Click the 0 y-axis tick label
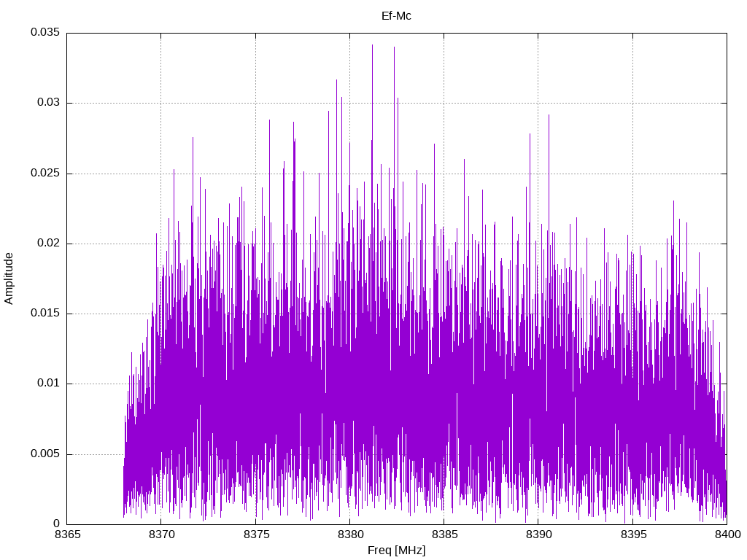 tap(57, 524)
